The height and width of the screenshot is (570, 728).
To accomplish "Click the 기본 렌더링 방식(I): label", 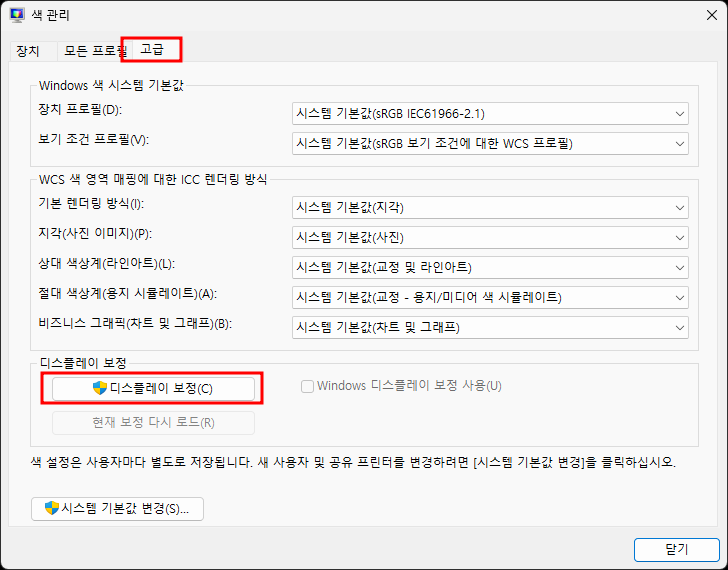I will [91, 204].
